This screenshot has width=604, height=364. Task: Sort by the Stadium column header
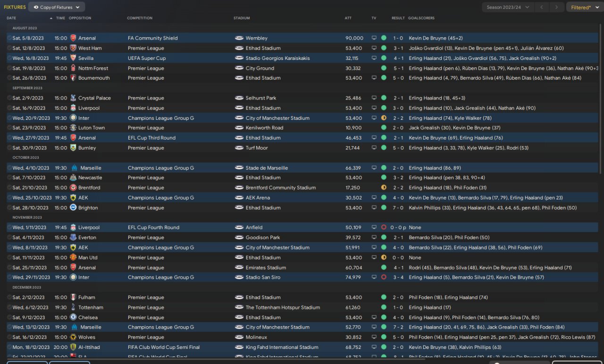pyautogui.click(x=242, y=18)
